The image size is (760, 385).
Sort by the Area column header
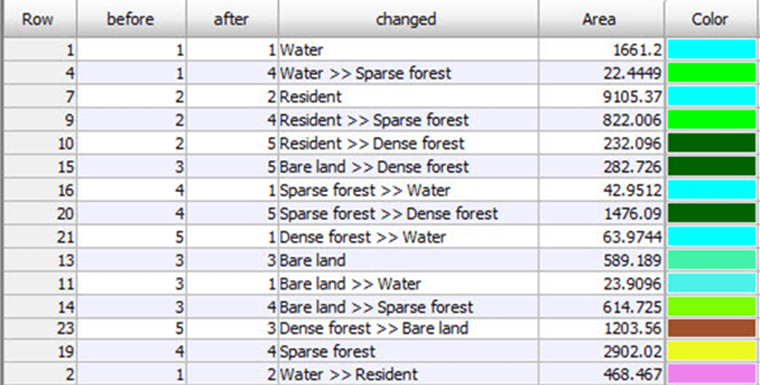pyautogui.click(x=601, y=18)
